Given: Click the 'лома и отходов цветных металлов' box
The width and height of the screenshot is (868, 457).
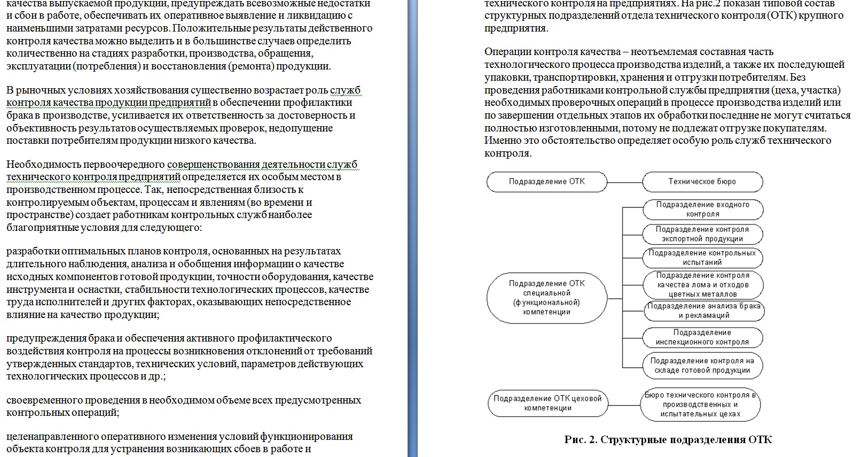Looking at the screenshot, I should click(x=702, y=285).
